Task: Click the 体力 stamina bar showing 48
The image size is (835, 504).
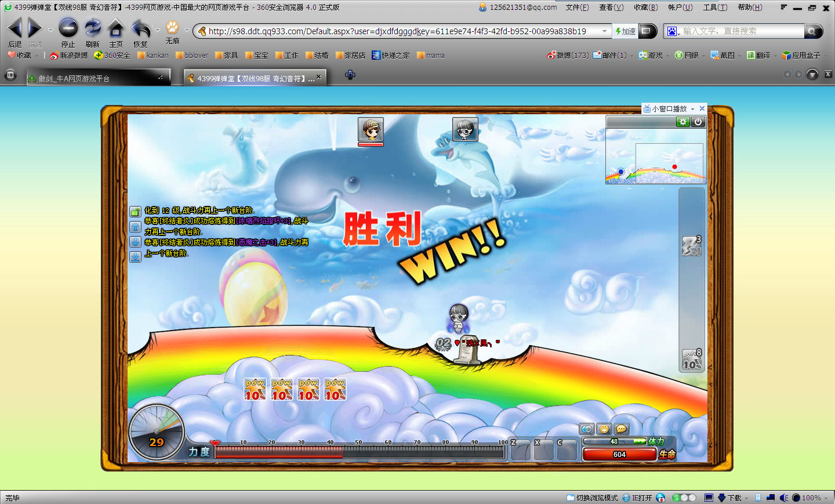Action: (x=614, y=441)
